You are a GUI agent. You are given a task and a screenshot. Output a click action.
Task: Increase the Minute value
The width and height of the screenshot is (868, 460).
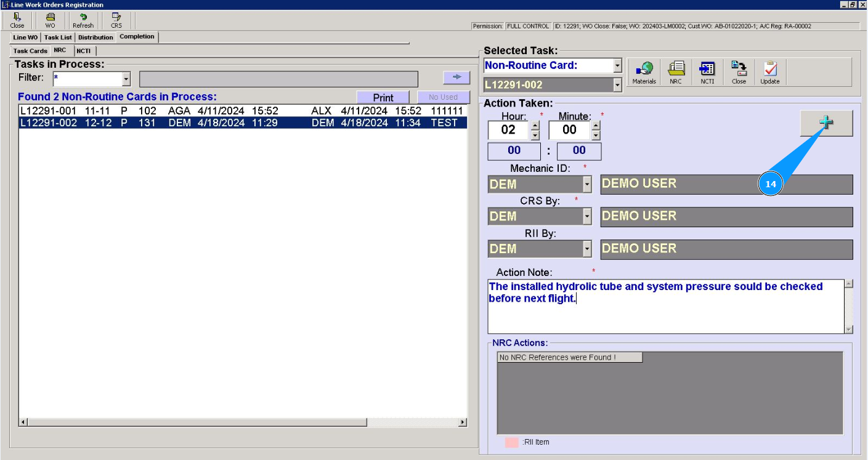tap(595, 126)
